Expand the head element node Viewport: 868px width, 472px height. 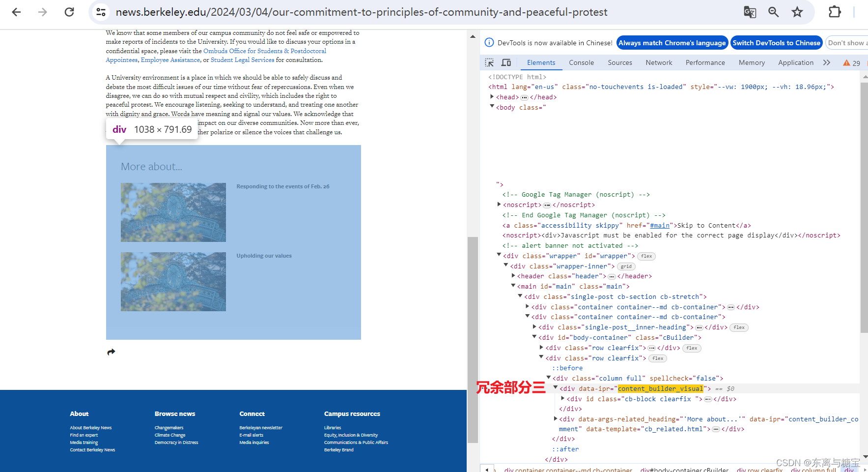click(492, 97)
